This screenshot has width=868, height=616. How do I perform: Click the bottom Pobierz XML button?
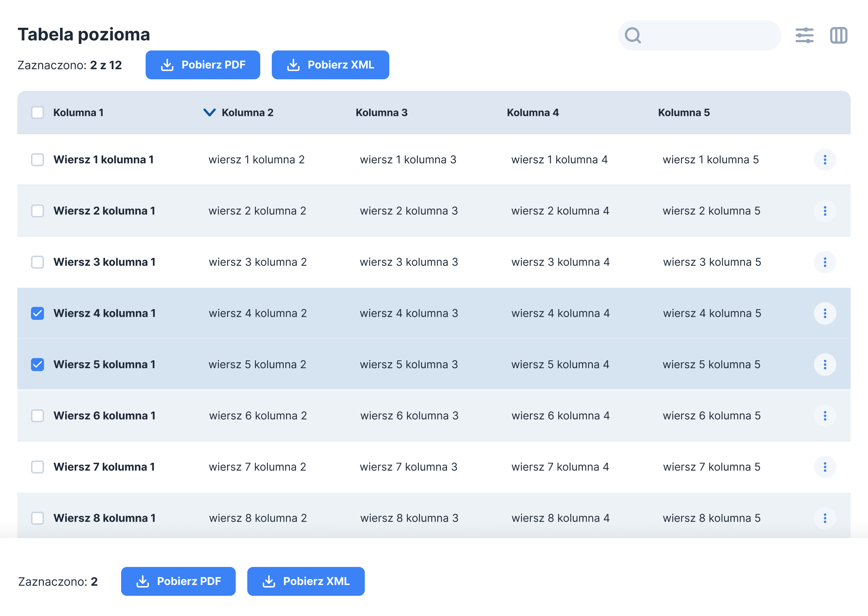[306, 581]
